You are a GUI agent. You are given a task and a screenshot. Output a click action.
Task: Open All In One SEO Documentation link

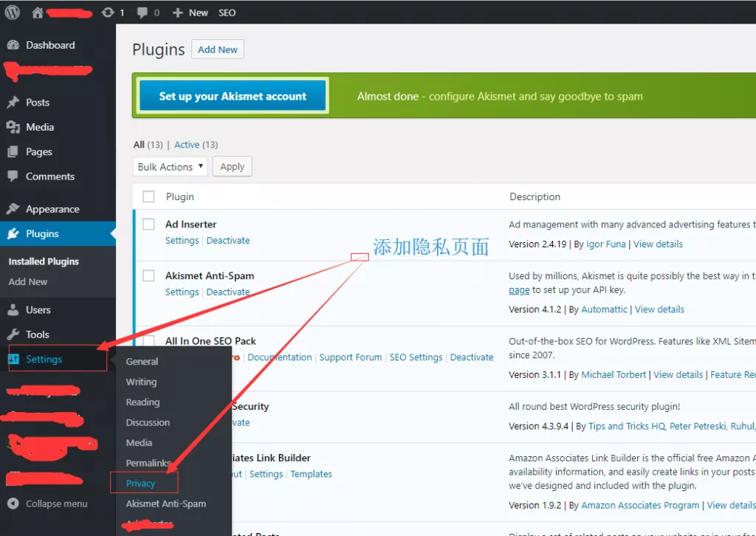point(280,357)
